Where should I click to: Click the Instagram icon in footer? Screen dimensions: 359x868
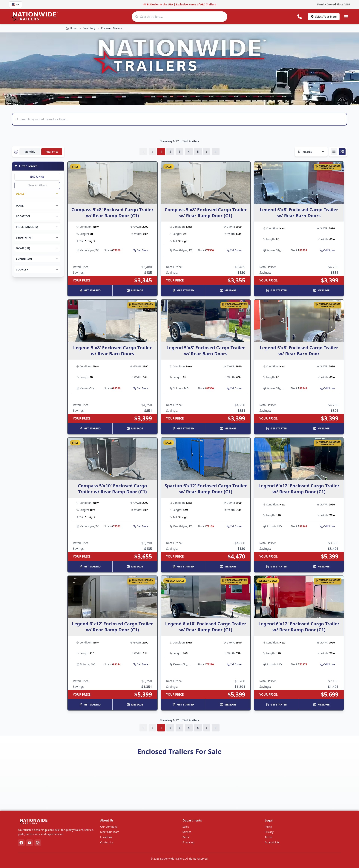click(38, 843)
